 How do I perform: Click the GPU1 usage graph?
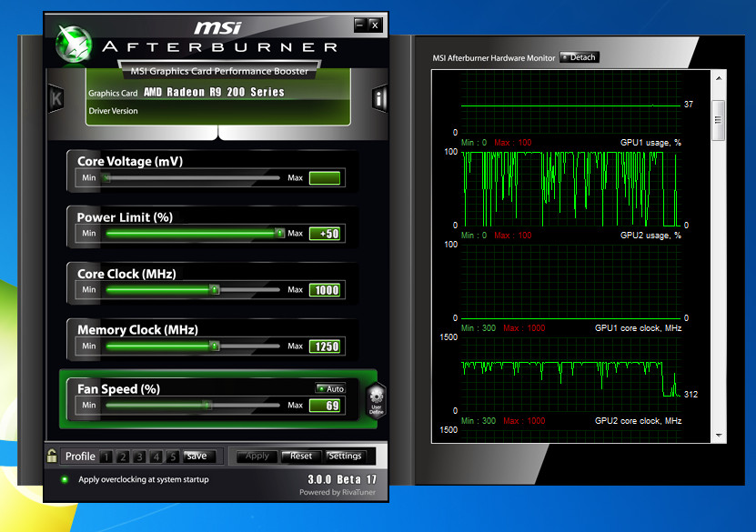(x=571, y=188)
